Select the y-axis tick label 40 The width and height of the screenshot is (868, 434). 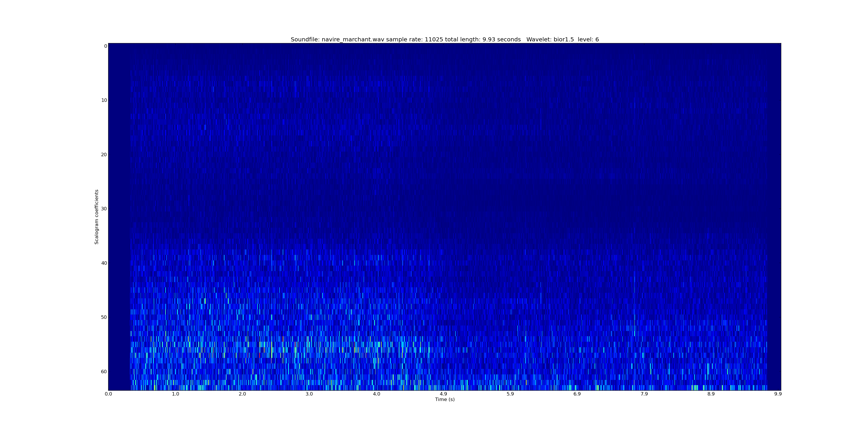pos(104,263)
